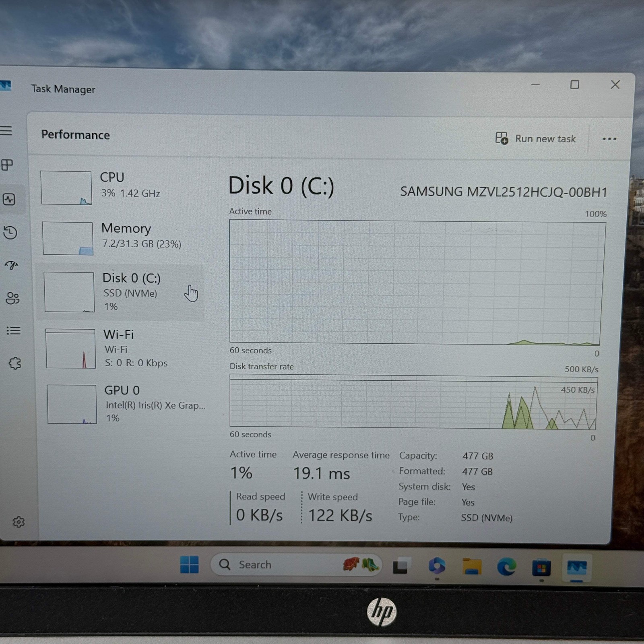
Task: Open Startup apps page icon
Action: click(11, 265)
